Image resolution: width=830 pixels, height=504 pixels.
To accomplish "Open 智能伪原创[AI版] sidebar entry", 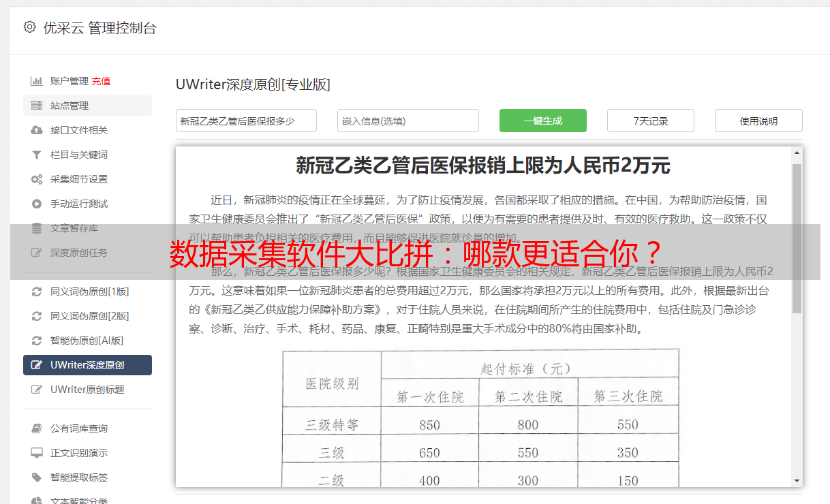I will tap(87, 341).
